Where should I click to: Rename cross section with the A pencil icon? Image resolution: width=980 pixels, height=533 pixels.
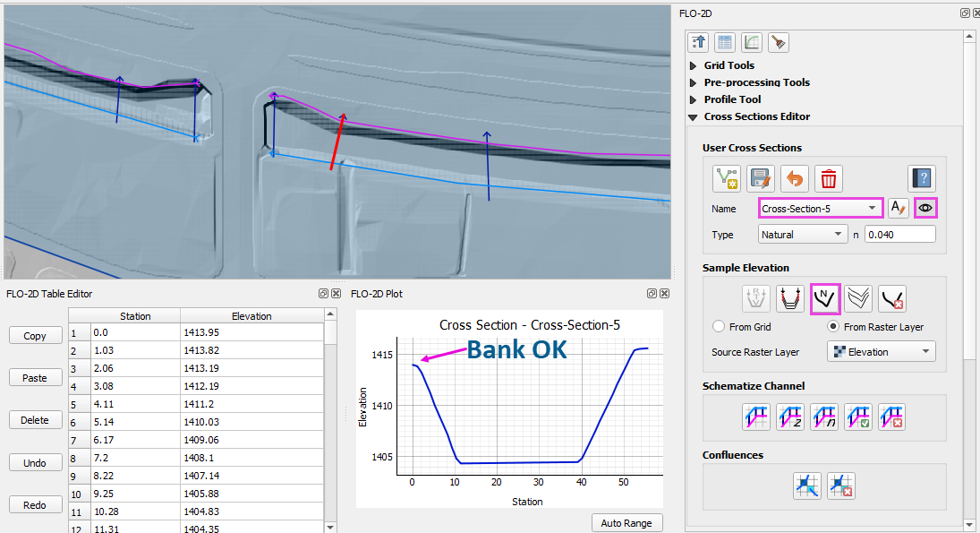(x=899, y=208)
